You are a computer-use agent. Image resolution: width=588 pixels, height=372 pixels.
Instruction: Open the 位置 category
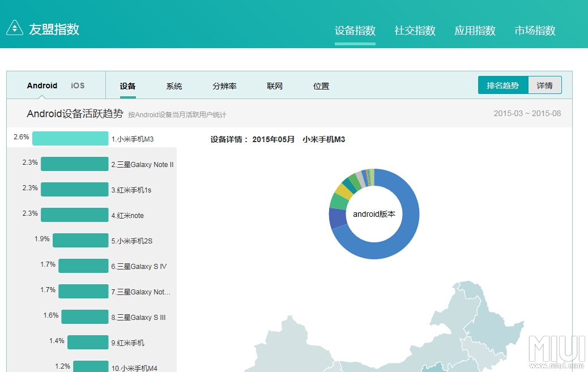click(x=321, y=86)
